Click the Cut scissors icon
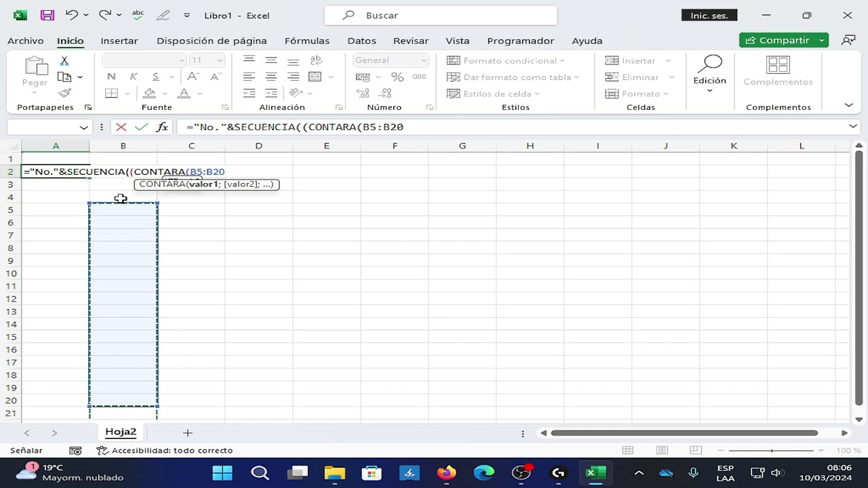Viewport: 868px width, 488px height. 64,61
